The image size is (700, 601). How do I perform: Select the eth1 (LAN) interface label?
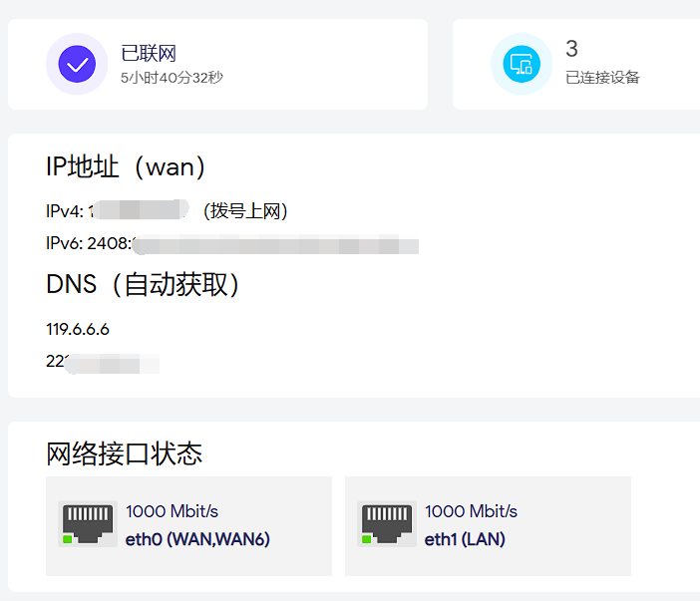click(x=465, y=539)
